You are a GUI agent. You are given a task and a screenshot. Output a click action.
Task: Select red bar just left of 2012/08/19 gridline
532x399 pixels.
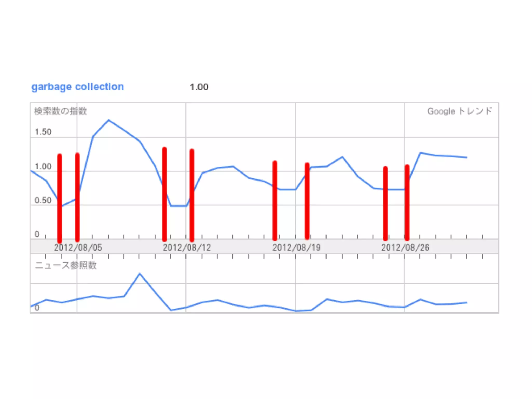point(275,200)
